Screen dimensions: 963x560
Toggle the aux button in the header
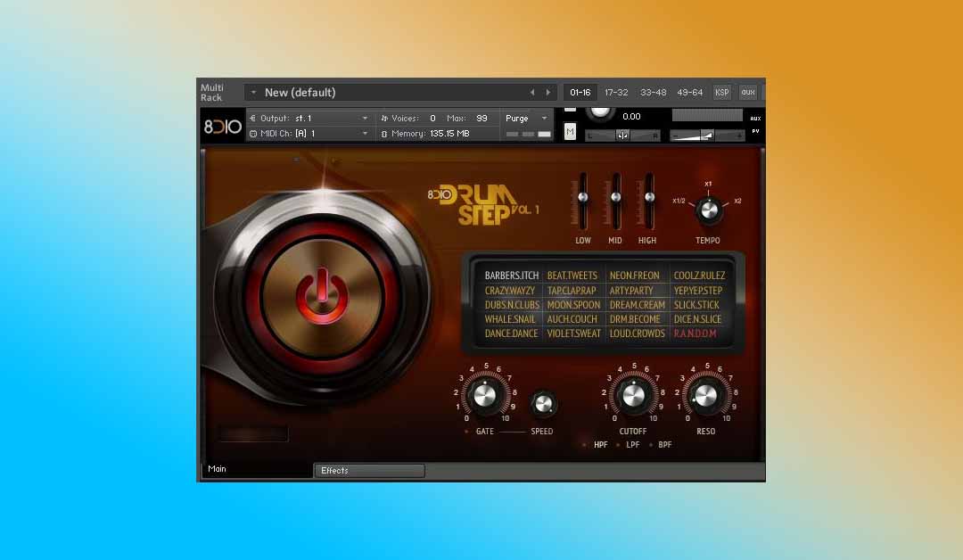coord(747,92)
